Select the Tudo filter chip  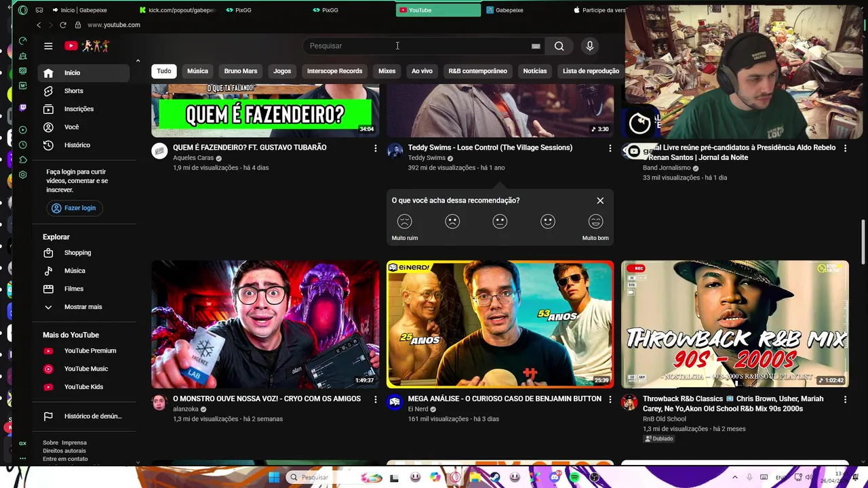[164, 71]
